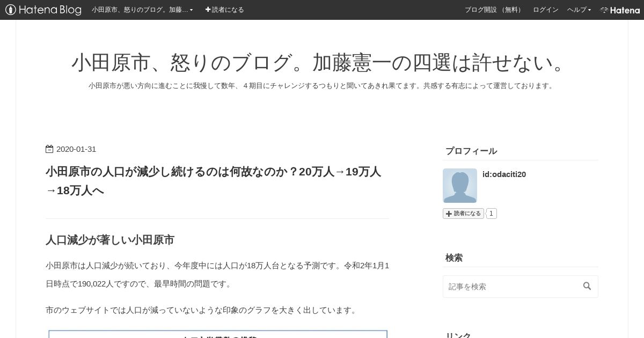The height and width of the screenshot is (338, 644).
Task: Open ブログ開設（無料） link
Action: click(x=494, y=10)
